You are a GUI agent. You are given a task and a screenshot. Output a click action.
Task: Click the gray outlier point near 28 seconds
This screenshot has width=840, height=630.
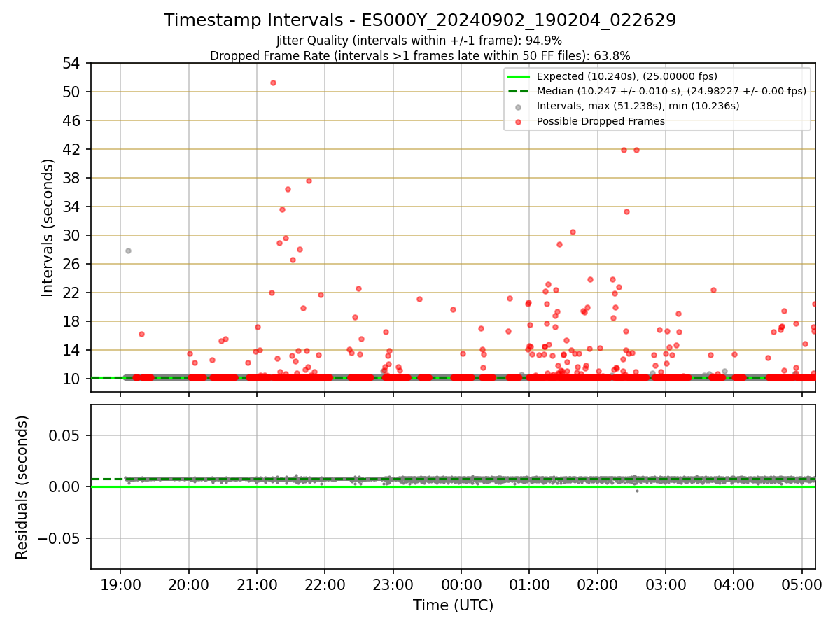click(x=128, y=251)
